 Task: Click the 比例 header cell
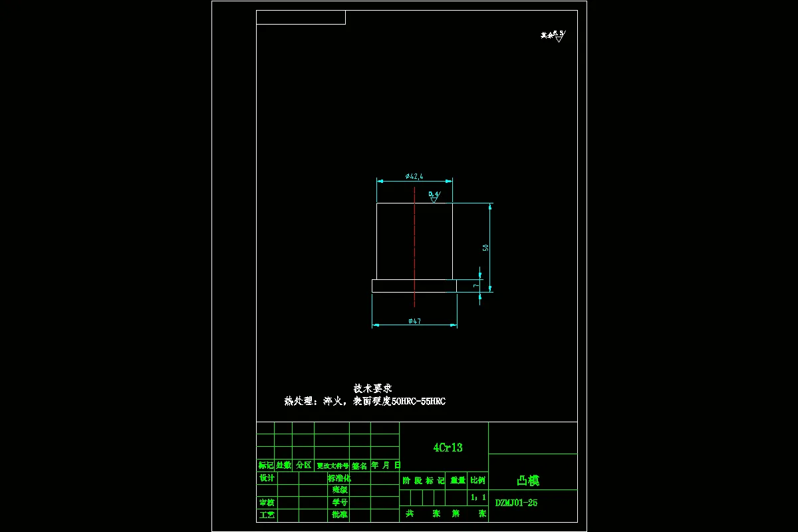pos(478,480)
